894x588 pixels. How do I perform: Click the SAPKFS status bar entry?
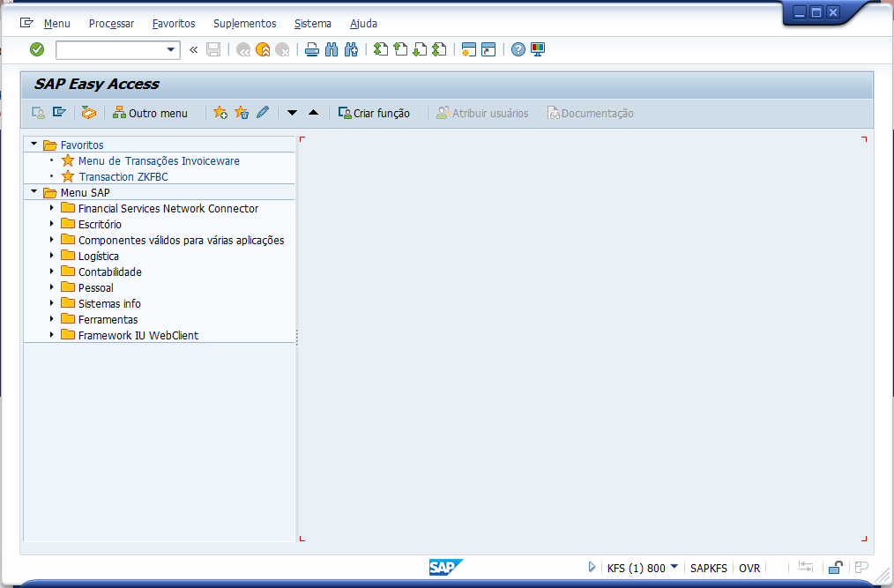(x=709, y=568)
